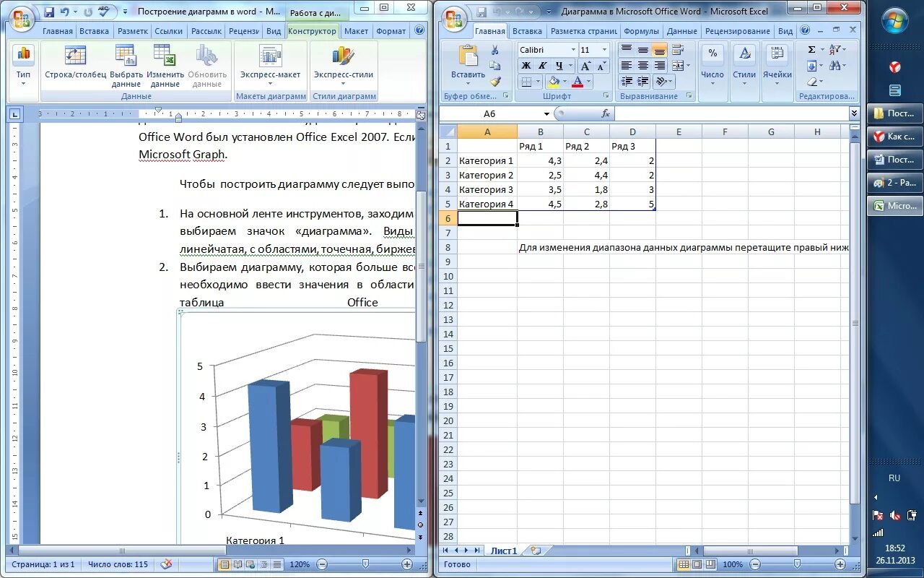Increase font size with the large A icon
Image resolution: width=924 pixels, height=578 pixels.
pos(585,66)
